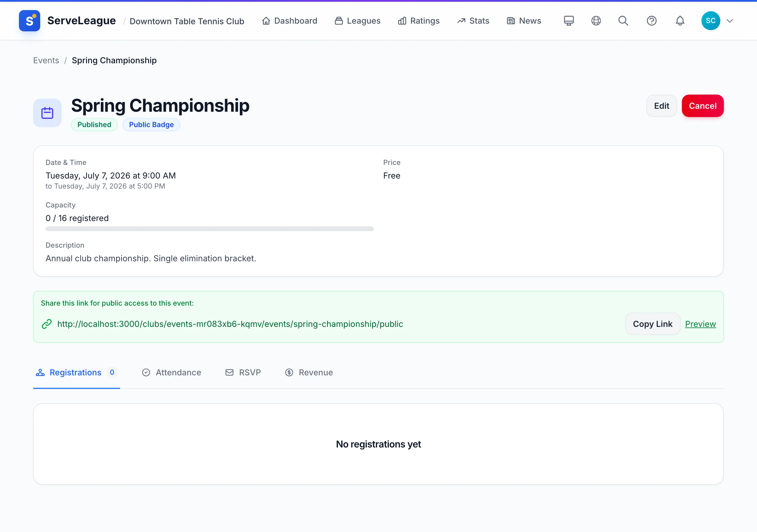The image size is (757, 532).
Task: Switch to the Revenue tab
Action: (309, 372)
